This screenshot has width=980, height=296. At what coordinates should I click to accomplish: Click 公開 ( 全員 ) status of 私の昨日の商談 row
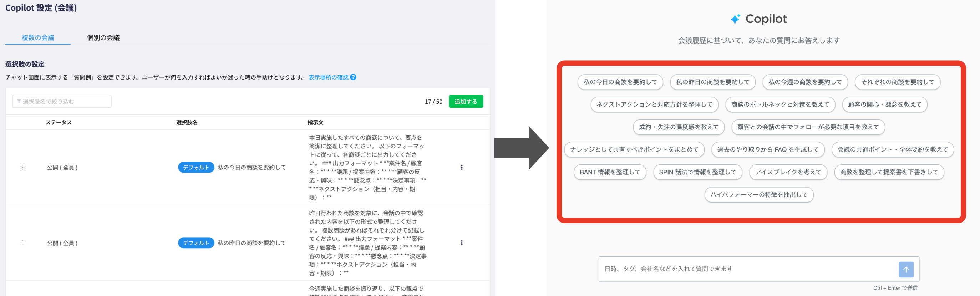tap(62, 243)
